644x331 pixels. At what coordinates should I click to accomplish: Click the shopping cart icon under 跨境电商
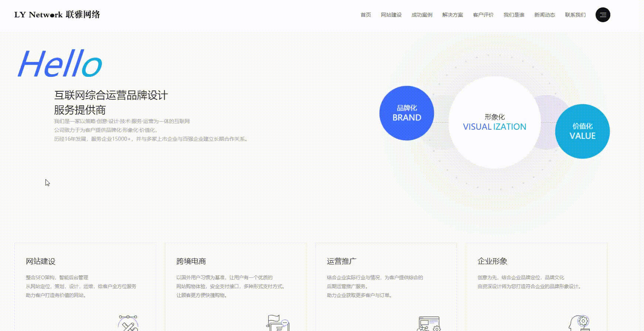click(x=278, y=324)
